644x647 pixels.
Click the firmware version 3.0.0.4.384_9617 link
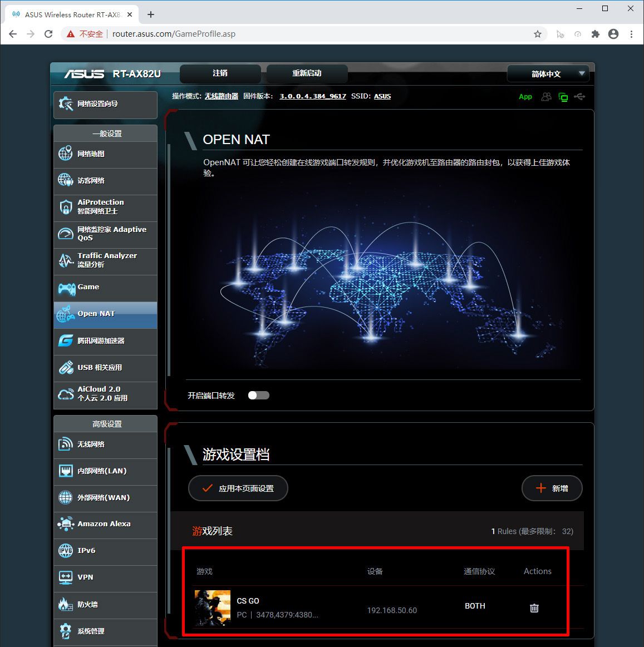(312, 96)
